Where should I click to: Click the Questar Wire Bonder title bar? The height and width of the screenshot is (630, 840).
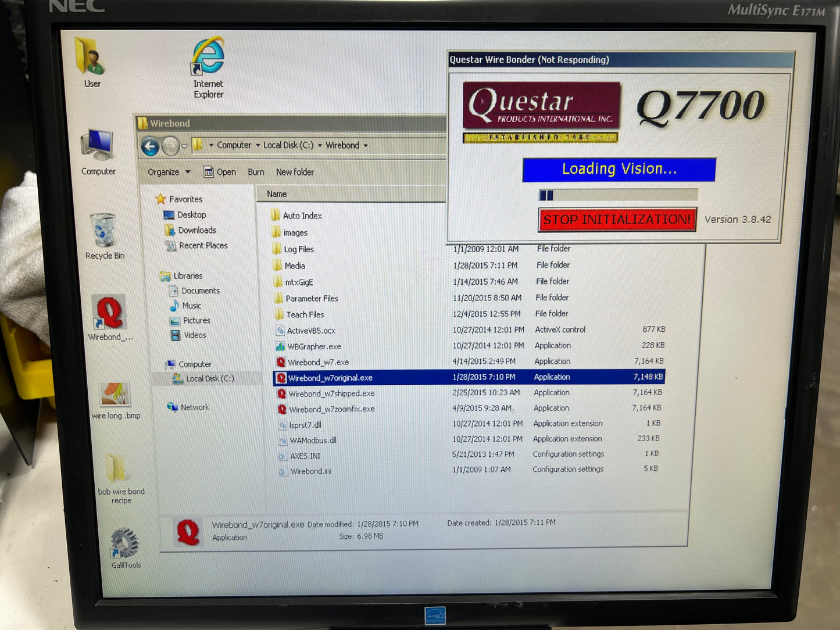621,60
